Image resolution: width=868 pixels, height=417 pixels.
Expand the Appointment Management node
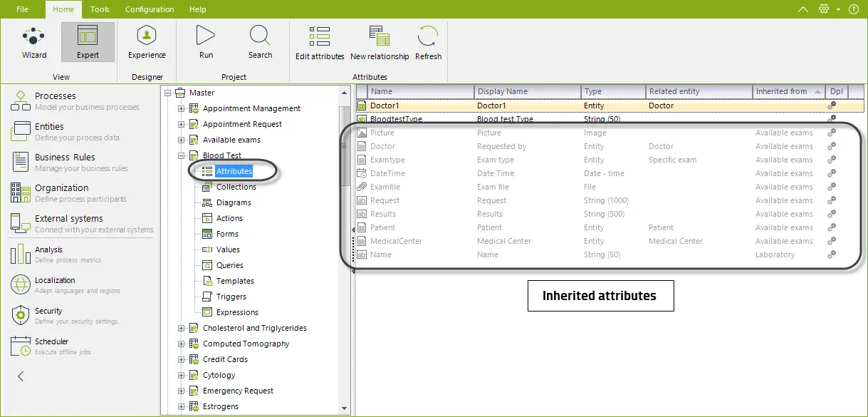click(182, 108)
